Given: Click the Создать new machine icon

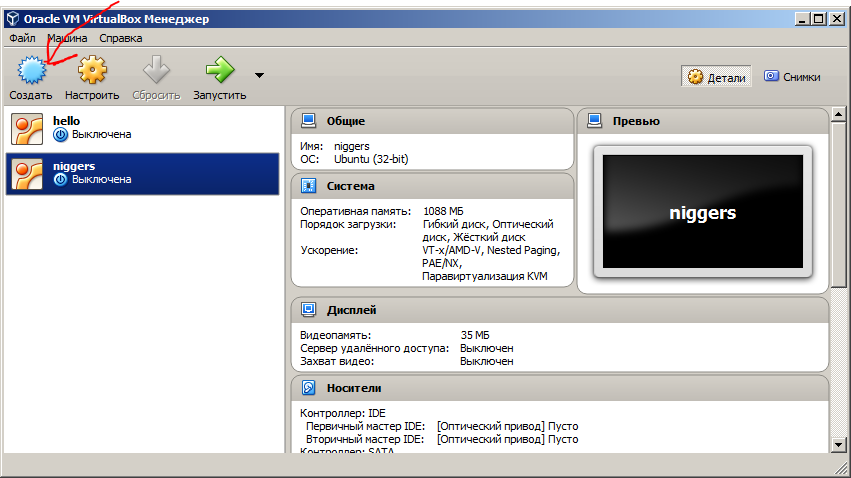Looking at the screenshot, I should coord(31,70).
